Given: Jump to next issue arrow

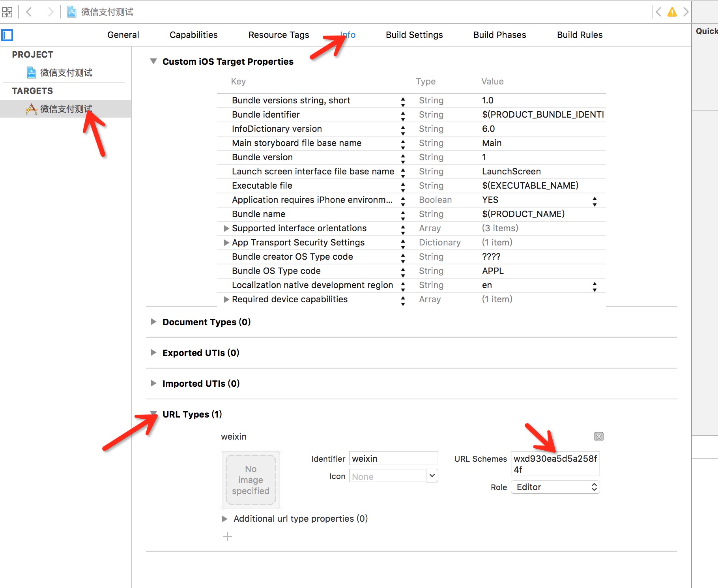Looking at the screenshot, I should 686,12.
